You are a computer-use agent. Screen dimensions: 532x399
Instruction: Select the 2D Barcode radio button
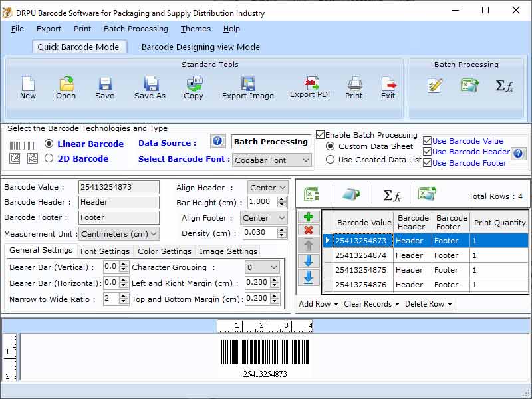click(49, 159)
